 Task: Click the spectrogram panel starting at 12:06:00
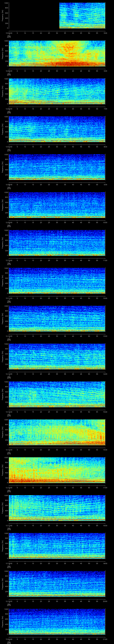pos(57,91)
